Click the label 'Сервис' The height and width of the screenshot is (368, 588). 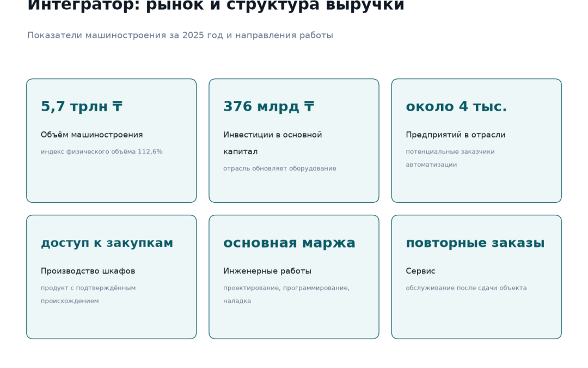(420, 271)
